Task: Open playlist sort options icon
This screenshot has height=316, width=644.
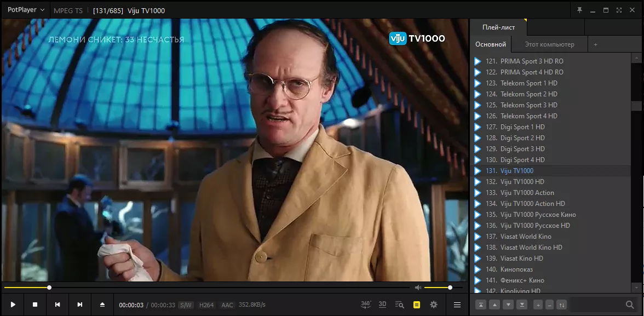Action: (x=562, y=304)
